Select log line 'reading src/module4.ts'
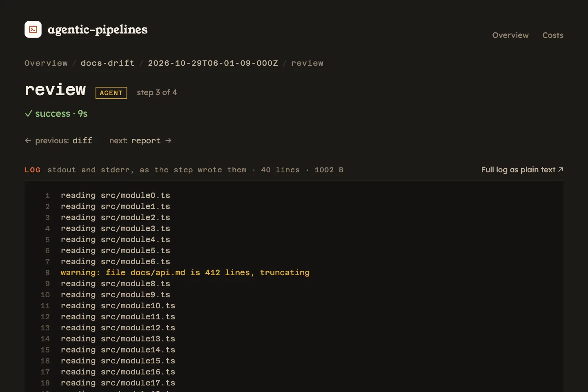This screenshot has height=392, width=588. pos(116,240)
